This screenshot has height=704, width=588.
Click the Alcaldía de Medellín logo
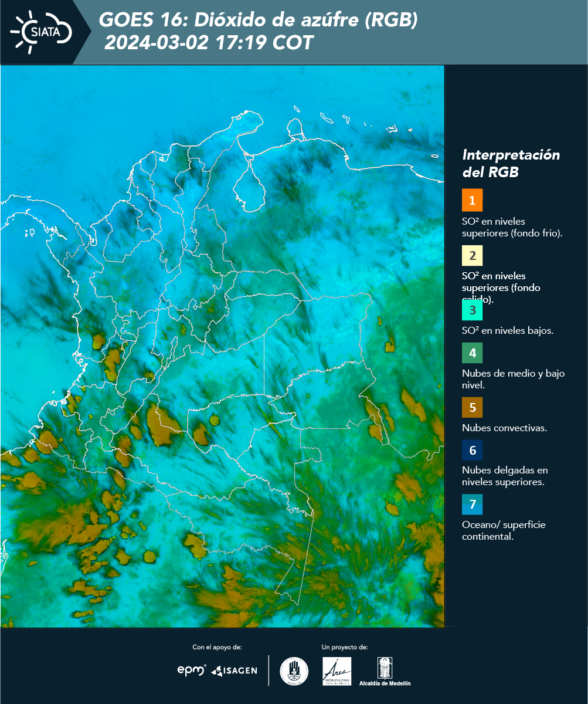click(x=385, y=672)
